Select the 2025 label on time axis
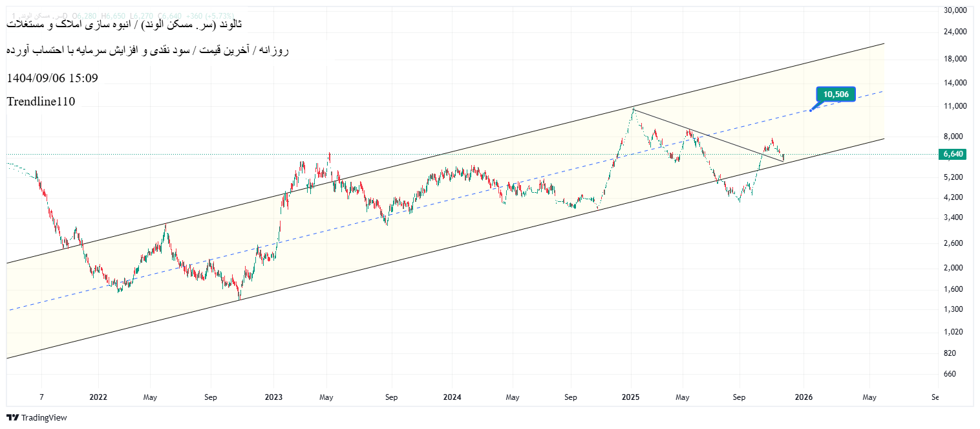The image size is (980, 429). [630, 397]
